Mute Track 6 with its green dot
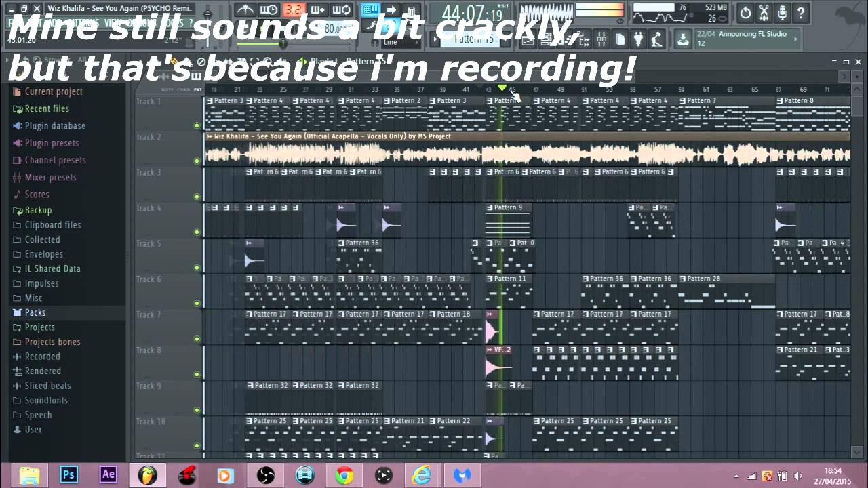The height and width of the screenshot is (488, 868). pyautogui.click(x=197, y=304)
